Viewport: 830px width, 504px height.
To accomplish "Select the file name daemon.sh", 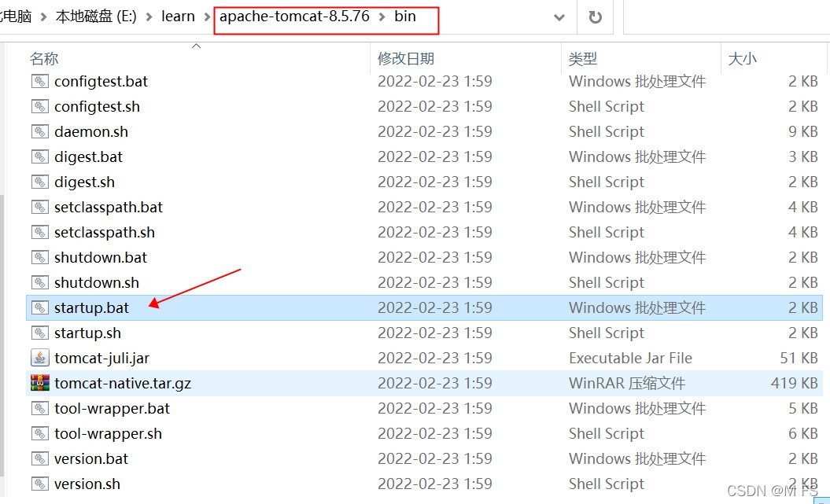I will pos(91,131).
